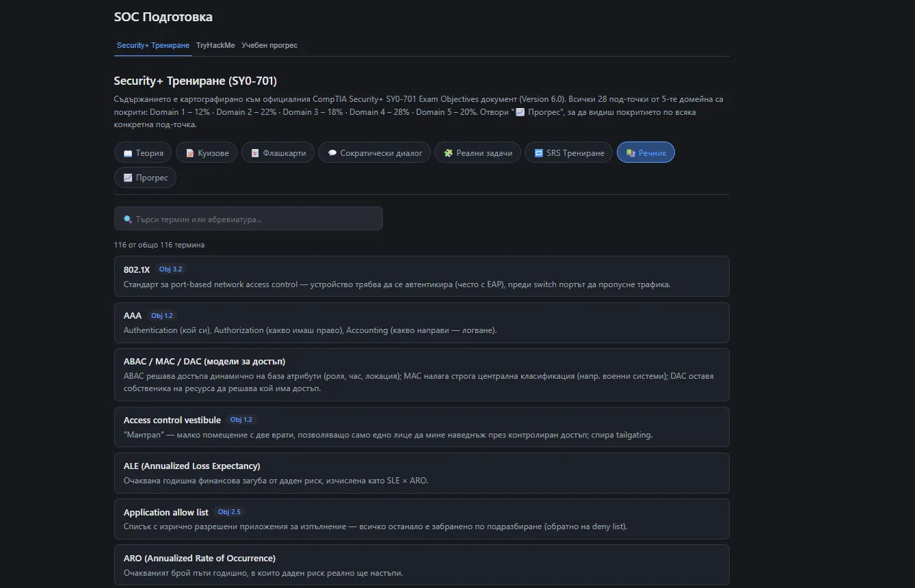Select the SRS Трениране mode
Image resolution: width=915 pixels, height=588 pixels.
(x=569, y=152)
